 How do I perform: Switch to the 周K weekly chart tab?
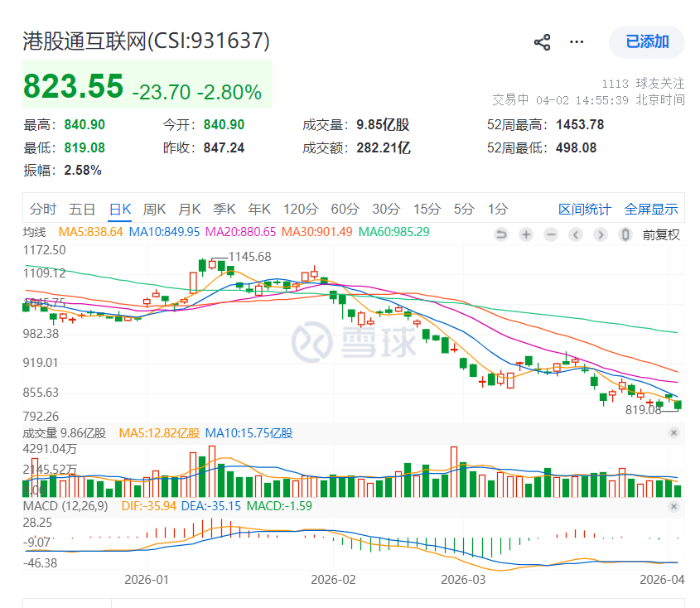click(154, 210)
